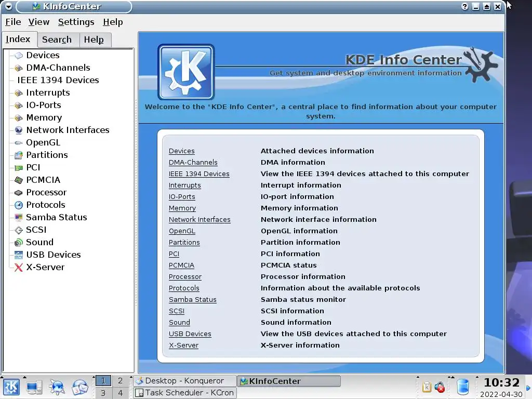Follow the PCMCIA link in the main panel

181,265
